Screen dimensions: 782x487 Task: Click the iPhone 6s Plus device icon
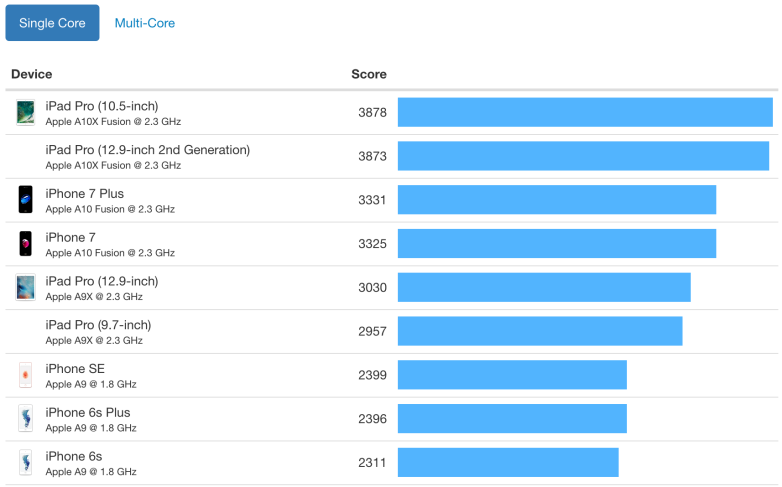25,418
